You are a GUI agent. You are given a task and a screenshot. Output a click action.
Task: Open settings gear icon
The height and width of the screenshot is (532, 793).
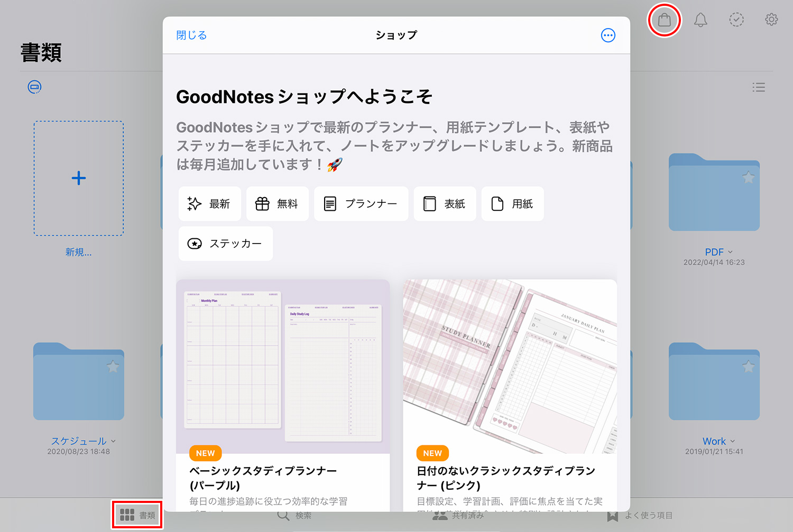[771, 20]
